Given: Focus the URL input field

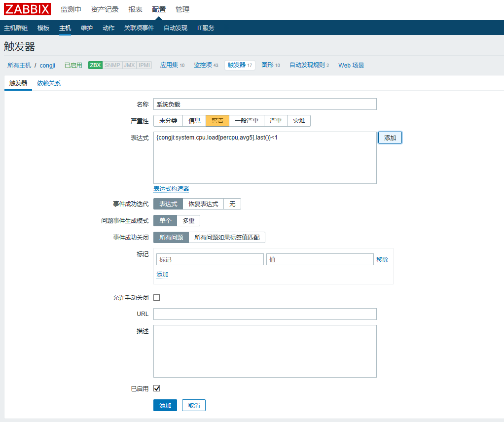Looking at the screenshot, I should click(265, 314).
